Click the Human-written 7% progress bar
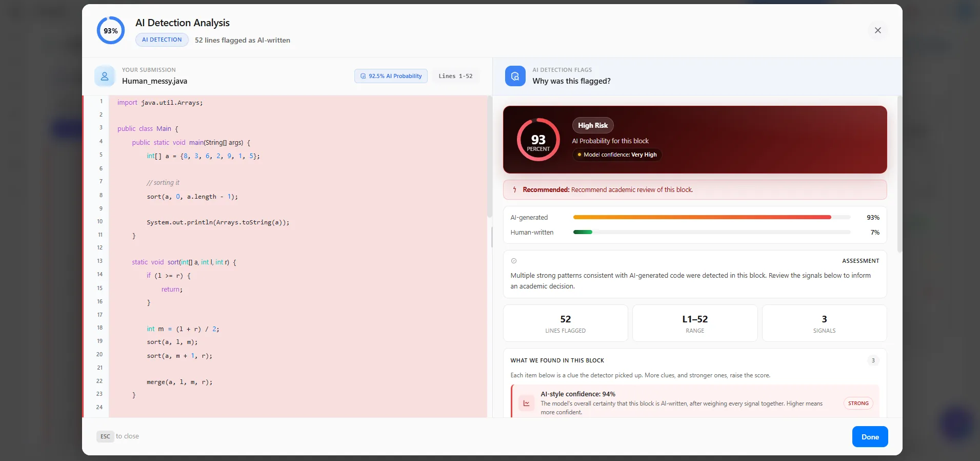Image resolution: width=980 pixels, height=461 pixels. [x=712, y=232]
